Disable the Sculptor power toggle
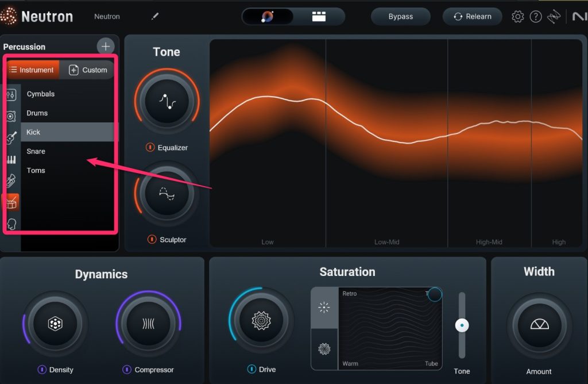The height and width of the screenshot is (384, 588). 152,240
